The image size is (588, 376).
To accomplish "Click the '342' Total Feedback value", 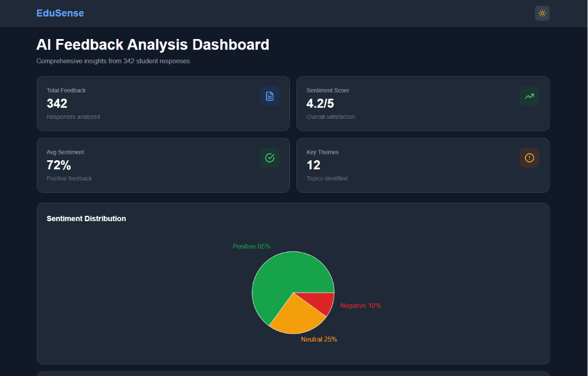I will pyautogui.click(x=57, y=103).
